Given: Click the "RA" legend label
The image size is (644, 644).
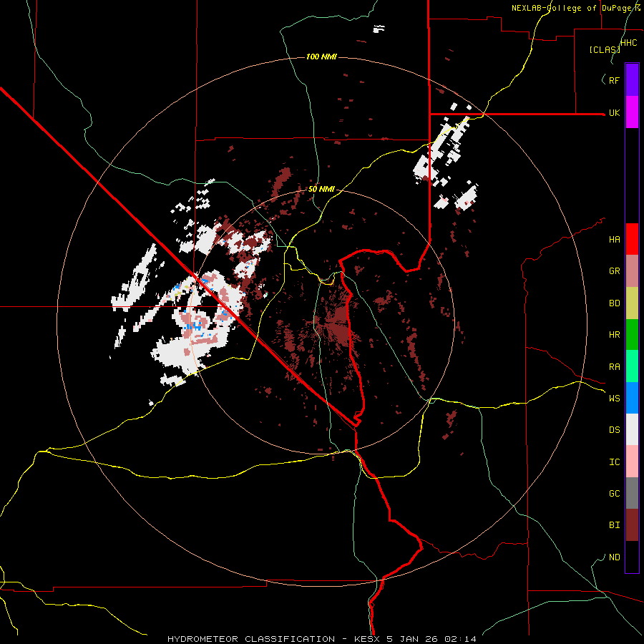Looking at the screenshot, I should (614, 367).
